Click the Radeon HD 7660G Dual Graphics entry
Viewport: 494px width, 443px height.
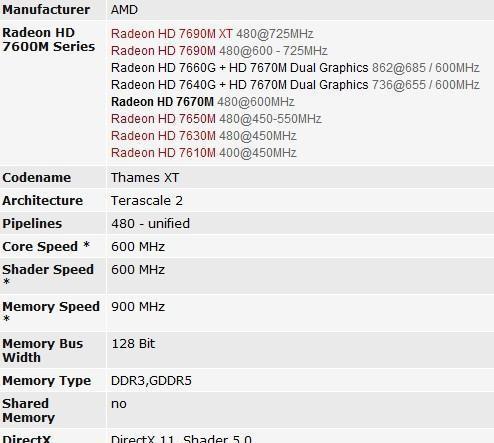click(x=240, y=68)
